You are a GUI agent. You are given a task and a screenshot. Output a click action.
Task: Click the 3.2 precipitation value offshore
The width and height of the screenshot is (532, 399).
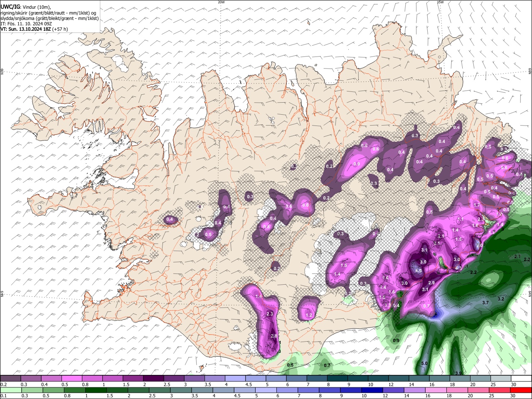click(501, 299)
